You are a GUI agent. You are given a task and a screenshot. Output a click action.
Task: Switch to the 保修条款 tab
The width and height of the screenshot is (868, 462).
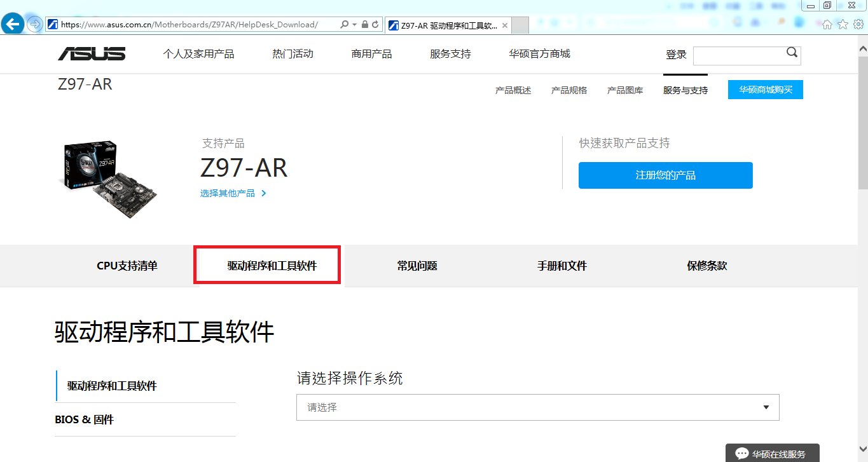707,266
